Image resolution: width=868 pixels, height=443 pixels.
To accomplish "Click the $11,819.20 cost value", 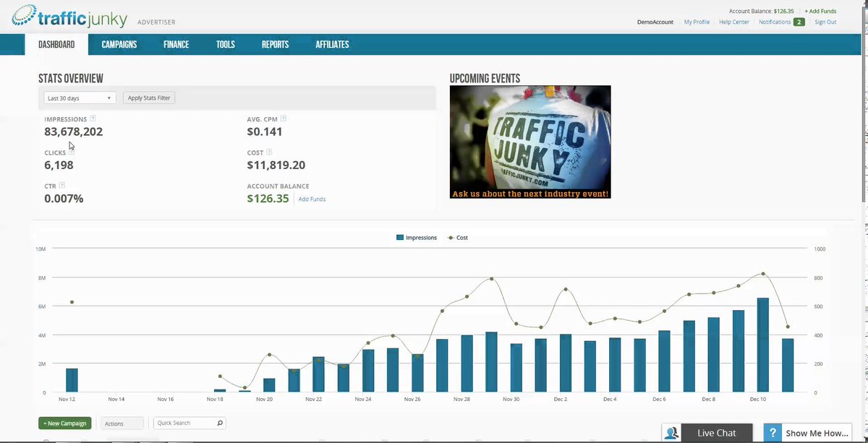I will tap(276, 165).
